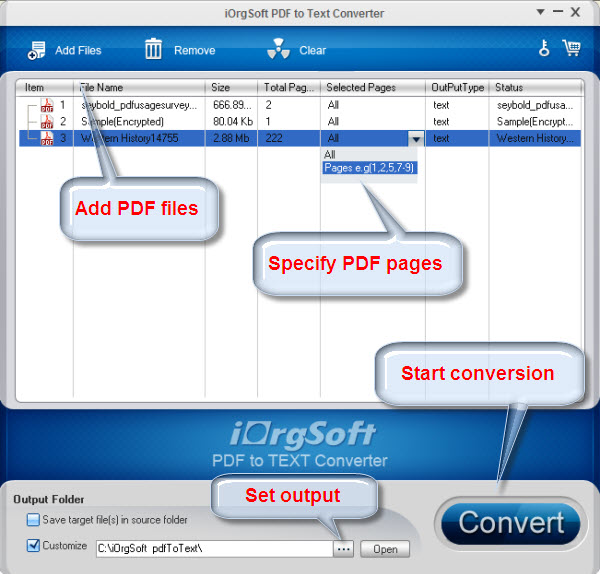Open the title bar dropdown triangle menu
This screenshot has height=574, width=600.
(540, 12)
